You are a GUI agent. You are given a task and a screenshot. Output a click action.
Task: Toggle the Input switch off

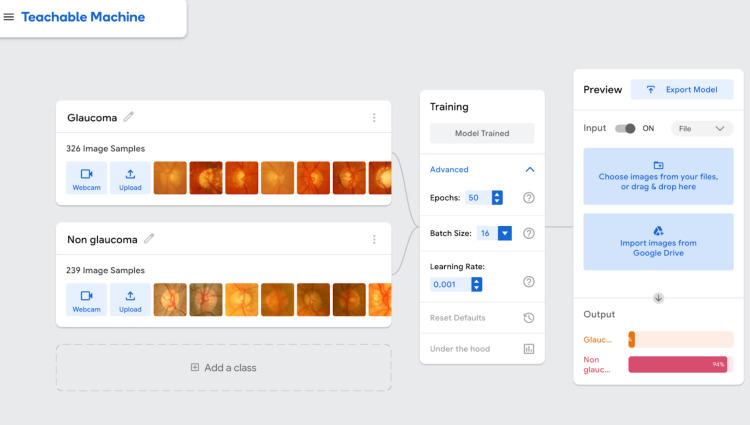[x=625, y=128]
